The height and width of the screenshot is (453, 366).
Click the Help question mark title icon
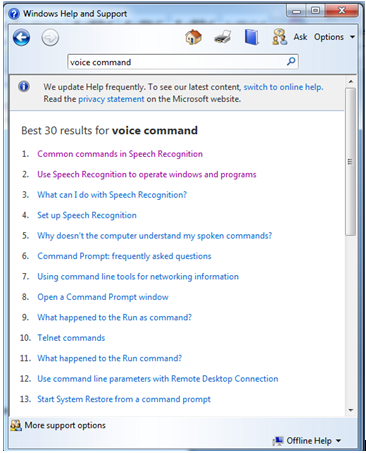click(x=14, y=14)
